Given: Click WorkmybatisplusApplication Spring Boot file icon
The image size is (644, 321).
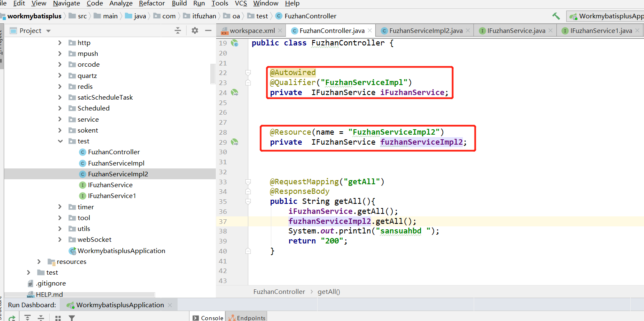Looking at the screenshot, I should click(x=72, y=251).
